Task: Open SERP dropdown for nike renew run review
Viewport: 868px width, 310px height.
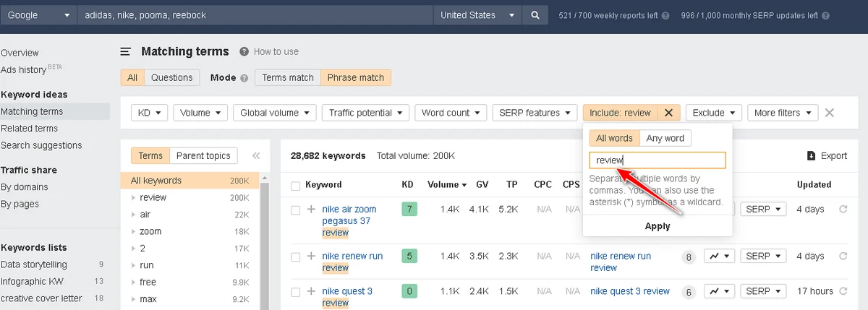Action: (763, 256)
